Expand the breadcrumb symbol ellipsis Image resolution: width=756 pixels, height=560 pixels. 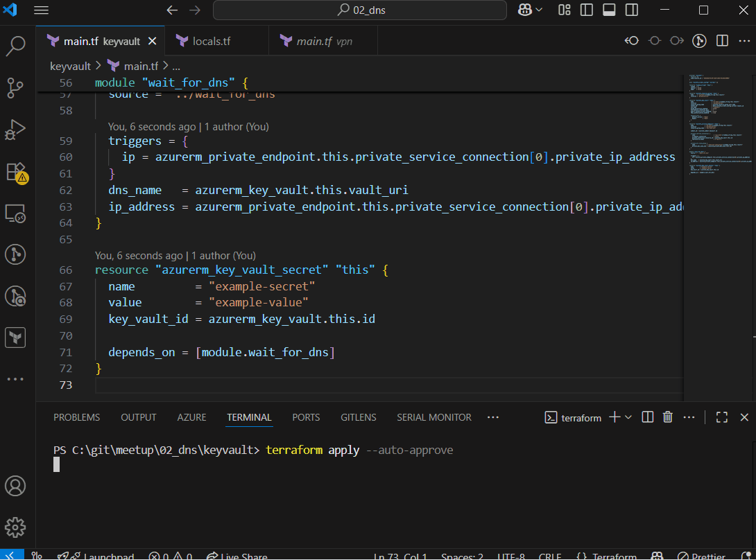click(x=176, y=66)
